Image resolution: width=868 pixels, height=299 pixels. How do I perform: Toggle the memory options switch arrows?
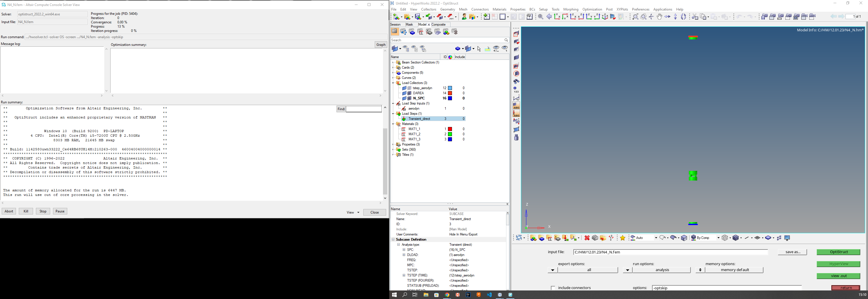[x=700, y=270]
